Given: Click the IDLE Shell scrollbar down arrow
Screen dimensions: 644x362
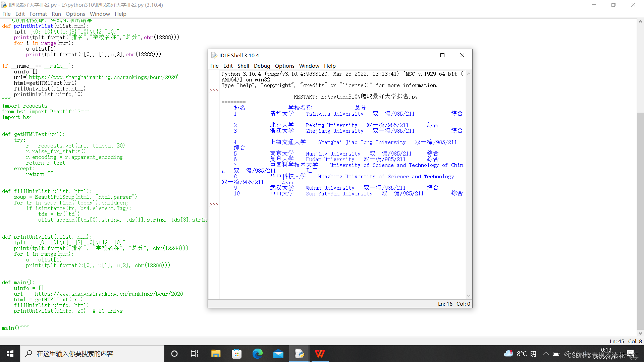Looking at the screenshot, I should (469, 296).
